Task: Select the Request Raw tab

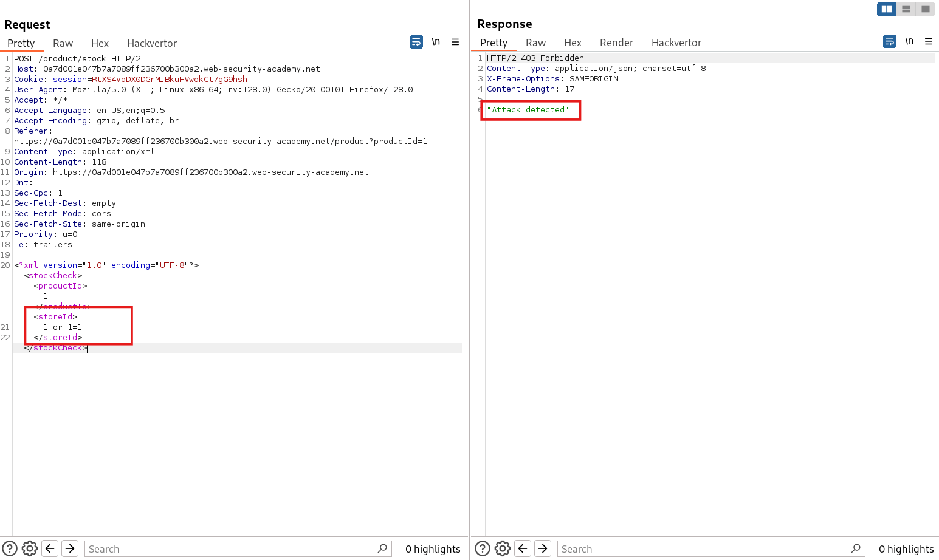Action: coord(63,43)
